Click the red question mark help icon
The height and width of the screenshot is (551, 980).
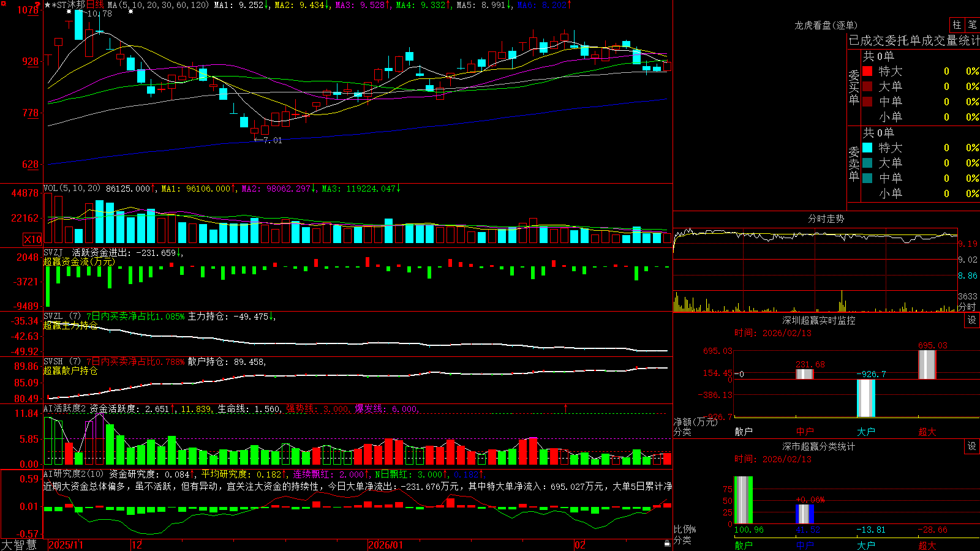[38, 6]
